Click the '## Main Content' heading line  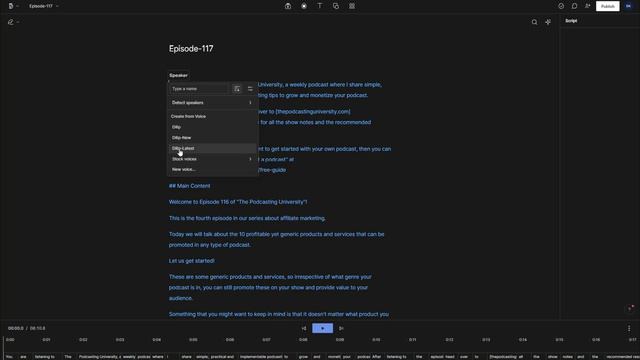point(189,186)
